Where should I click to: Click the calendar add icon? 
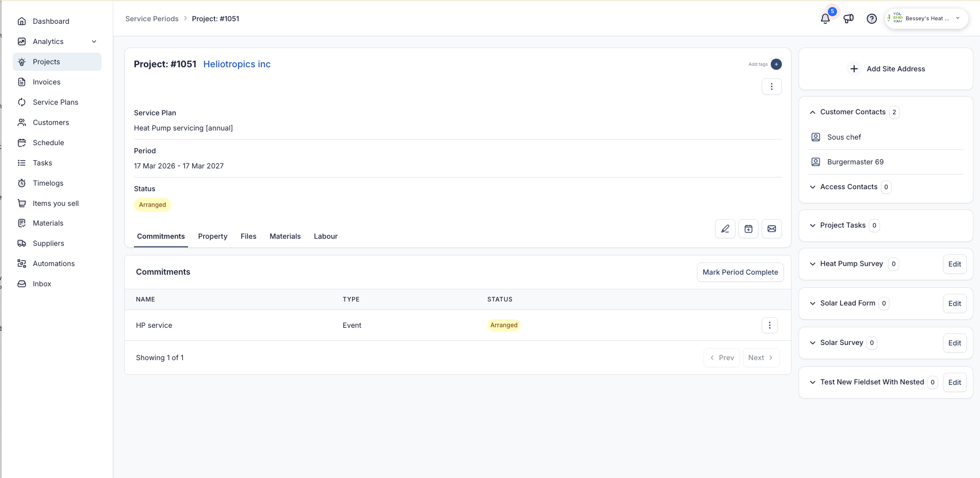pos(748,229)
